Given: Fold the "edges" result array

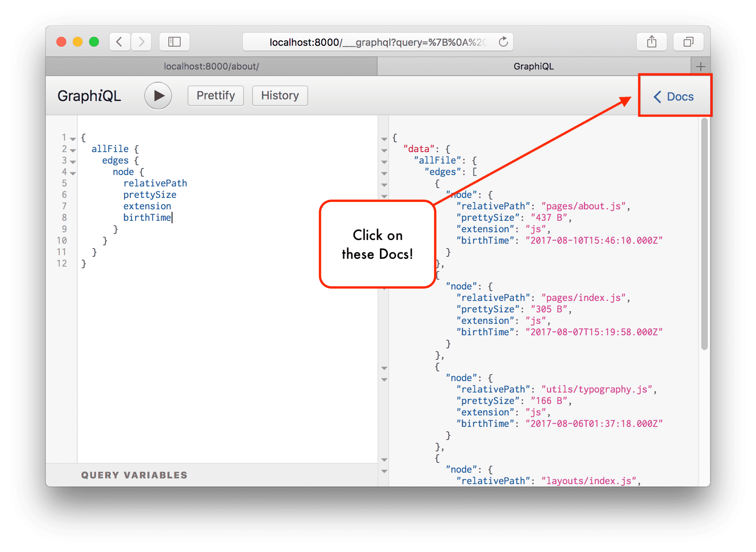Looking at the screenshot, I should point(384,173).
